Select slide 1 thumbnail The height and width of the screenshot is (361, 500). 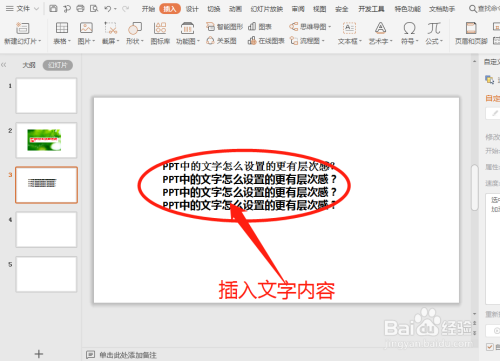pos(46,96)
